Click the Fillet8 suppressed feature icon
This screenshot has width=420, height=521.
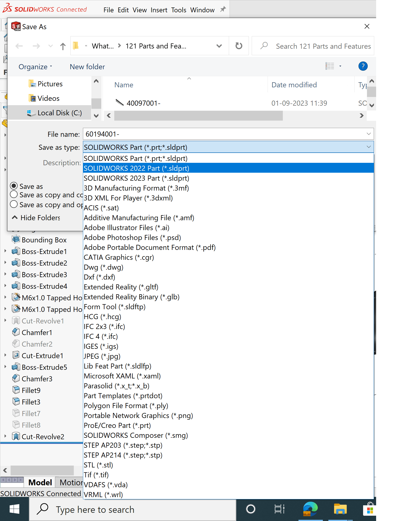16,425
